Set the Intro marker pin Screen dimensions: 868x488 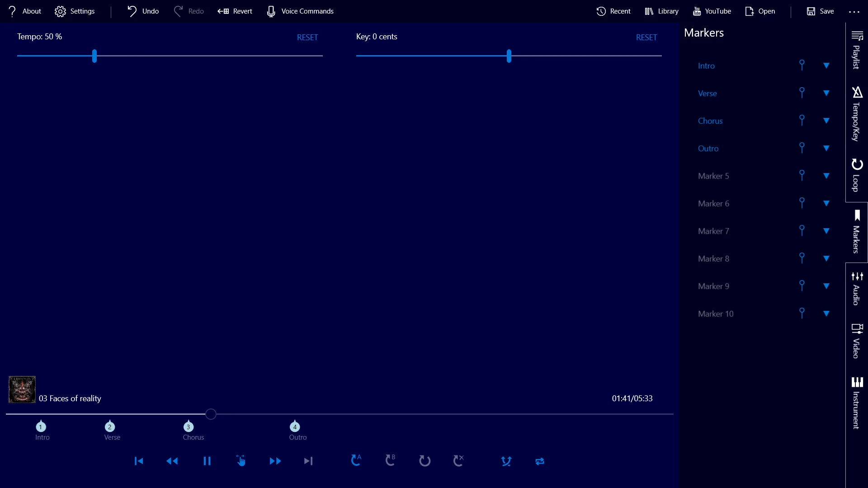802,66
